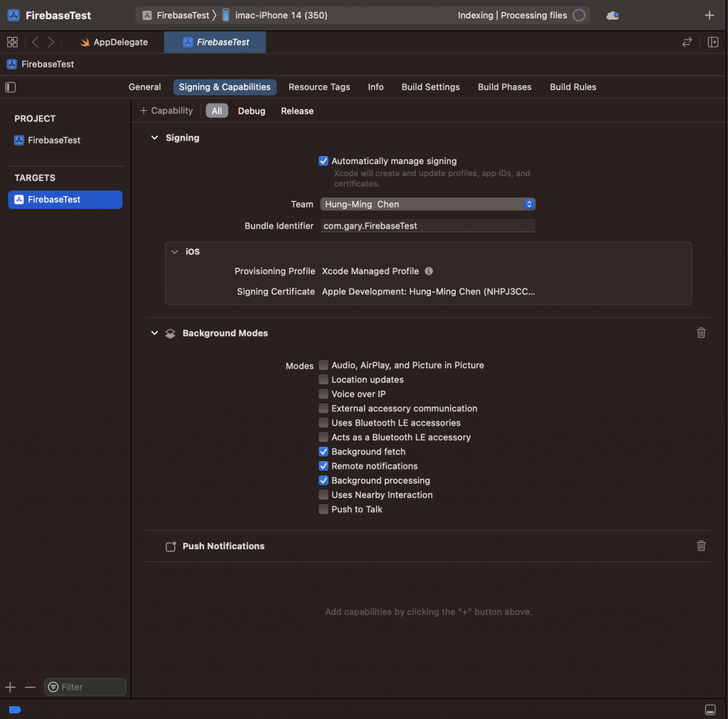The height and width of the screenshot is (719, 728).
Task: Click the indexing progress spinner
Action: pyautogui.click(x=579, y=16)
